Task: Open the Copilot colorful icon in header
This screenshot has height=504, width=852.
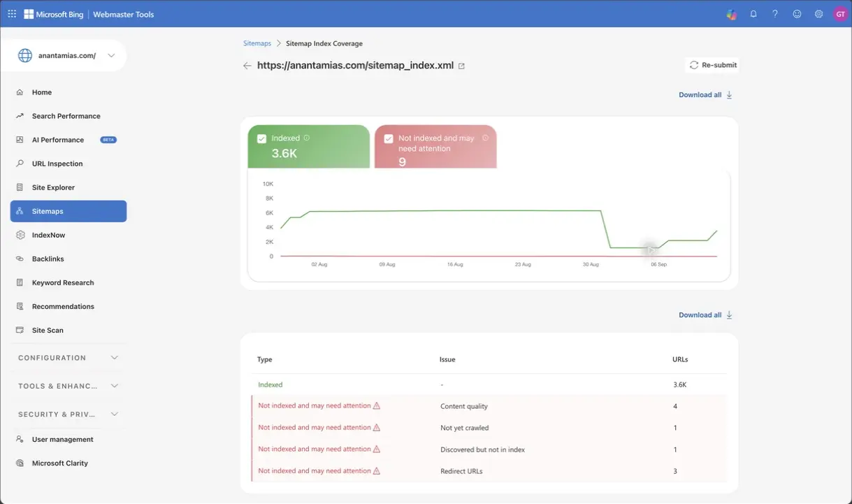Action: [x=731, y=14]
